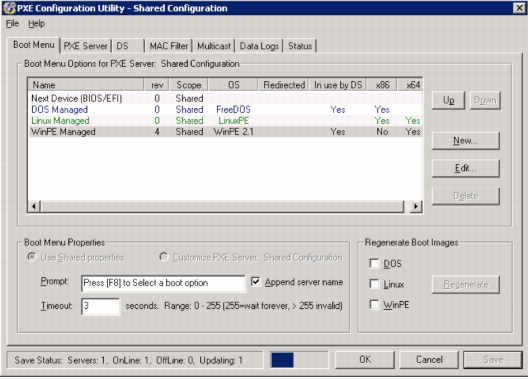530x379 pixels.
Task: Click the LinuxPE OS cell
Action: point(233,121)
